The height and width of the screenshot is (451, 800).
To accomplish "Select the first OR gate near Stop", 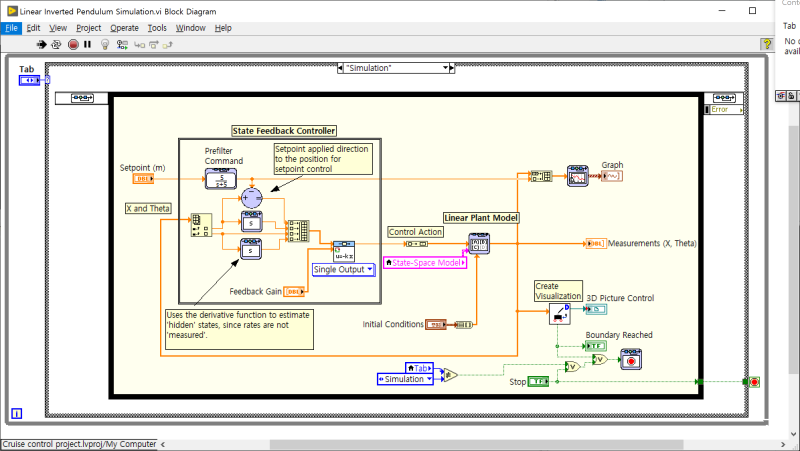I will [x=572, y=366].
